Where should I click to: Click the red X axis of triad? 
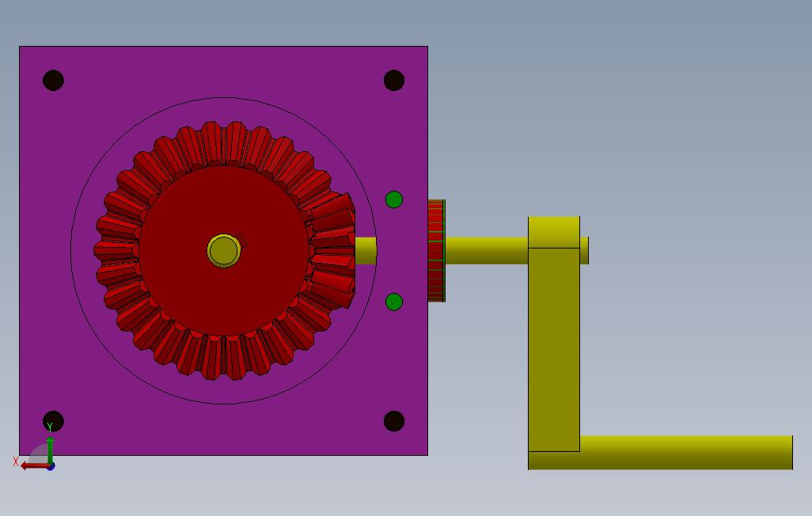[34, 466]
